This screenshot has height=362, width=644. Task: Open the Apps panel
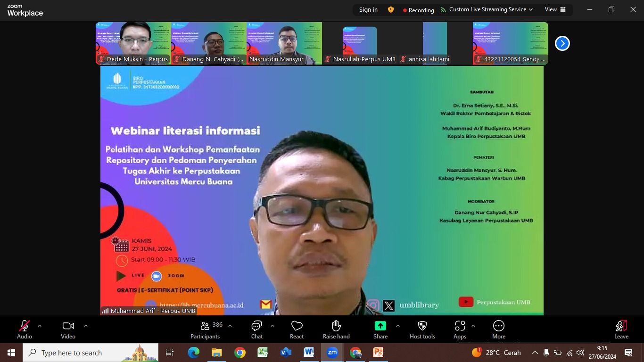point(460,329)
